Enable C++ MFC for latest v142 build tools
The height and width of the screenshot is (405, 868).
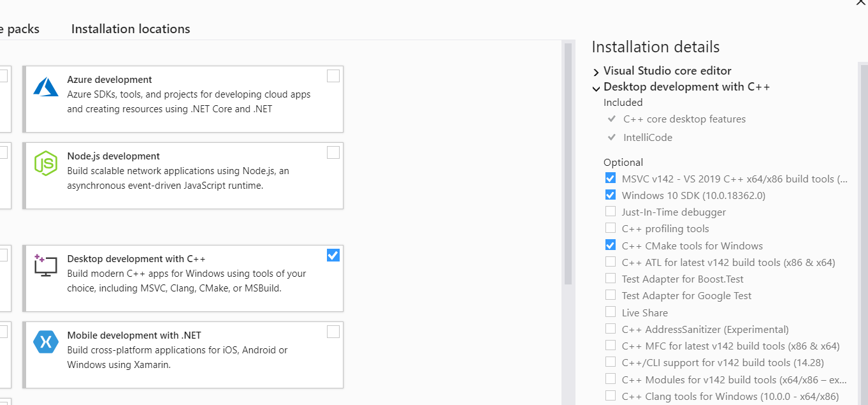(x=611, y=346)
